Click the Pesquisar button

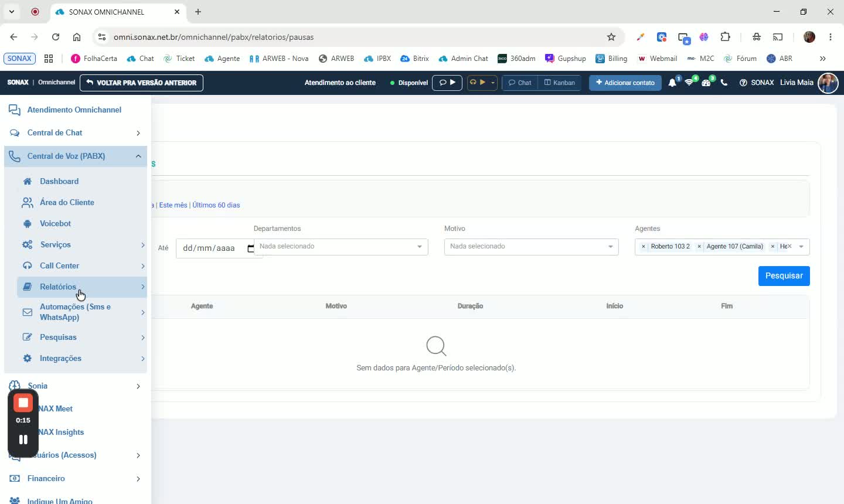[x=784, y=276]
